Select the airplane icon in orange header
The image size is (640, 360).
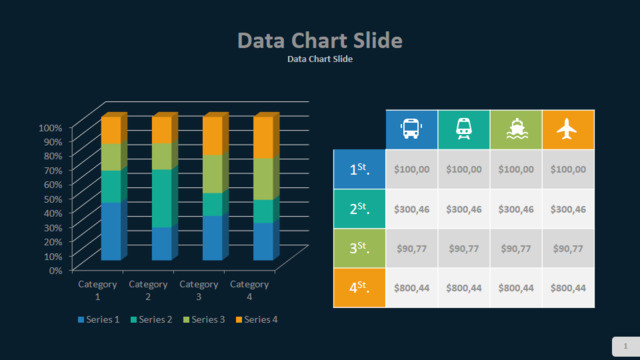pos(567,129)
